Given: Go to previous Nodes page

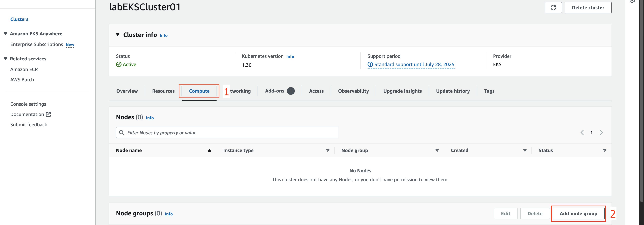Looking at the screenshot, I should (x=582, y=132).
